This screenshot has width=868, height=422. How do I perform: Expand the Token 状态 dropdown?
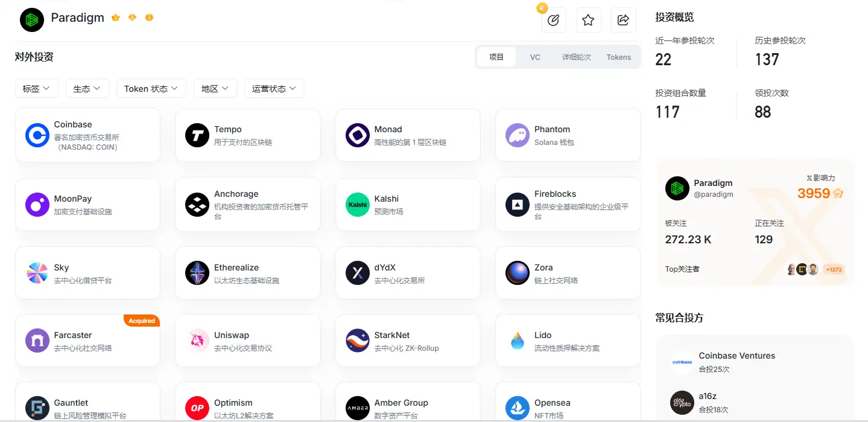click(x=151, y=88)
